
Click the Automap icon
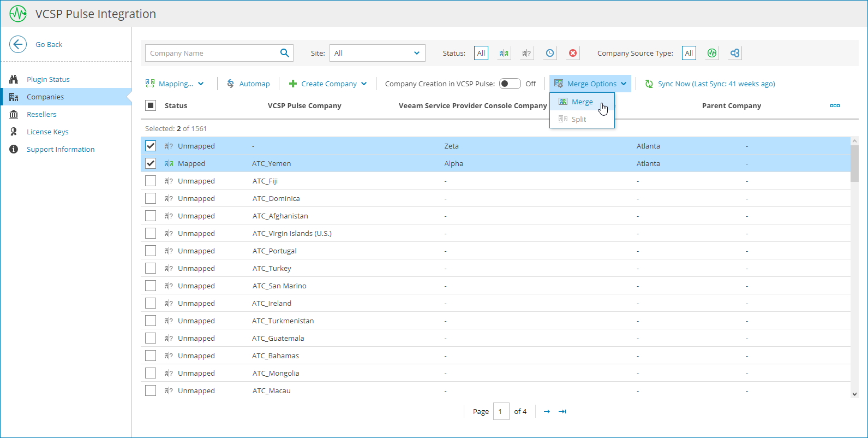tap(231, 84)
